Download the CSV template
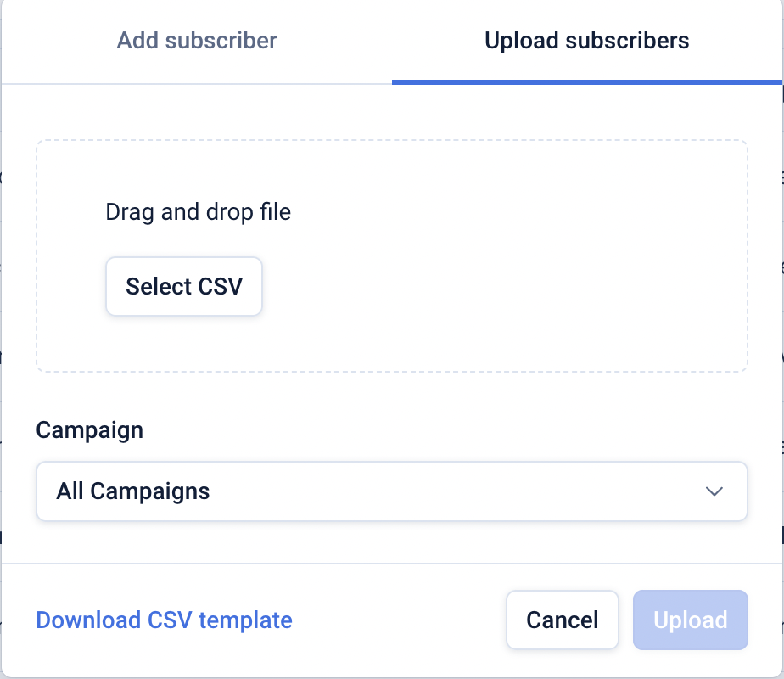Viewport: 784px width, 679px height. coord(164,620)
